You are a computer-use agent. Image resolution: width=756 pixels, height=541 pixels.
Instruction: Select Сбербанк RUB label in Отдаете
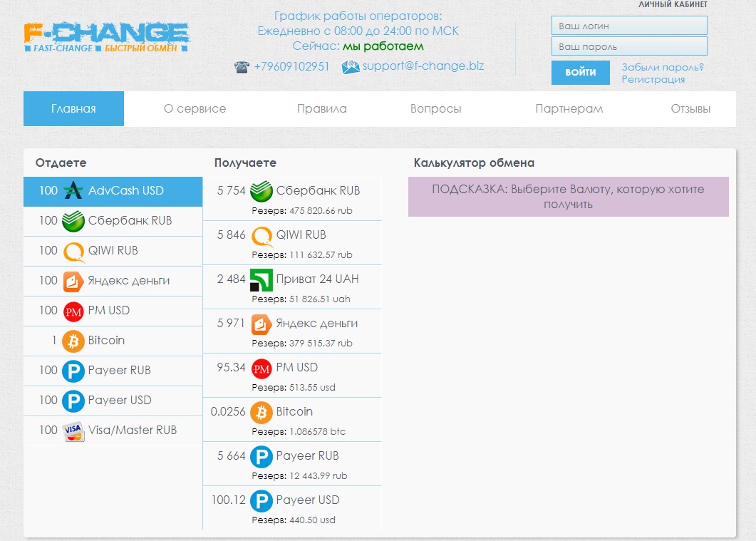click(x=130, y=220)
